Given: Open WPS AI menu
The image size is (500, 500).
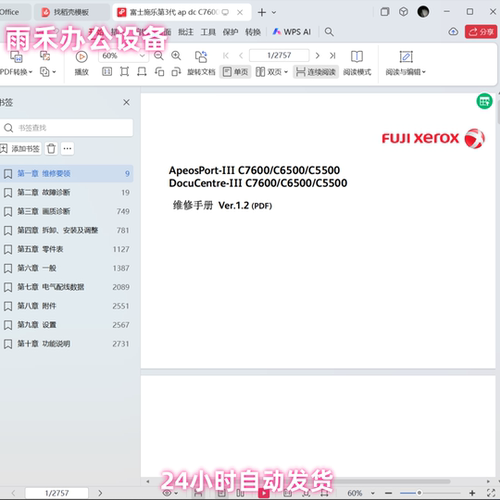Looking at the screenshot, I should [292, 32].
